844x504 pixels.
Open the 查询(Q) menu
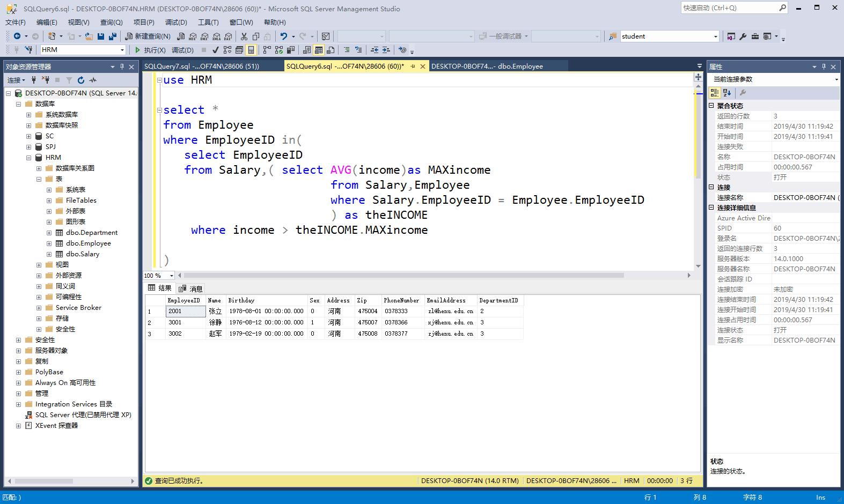coord(112,22)
